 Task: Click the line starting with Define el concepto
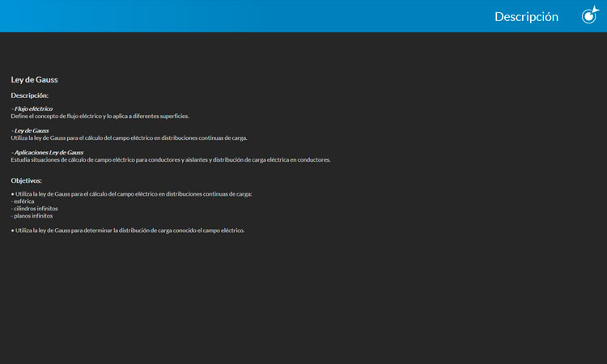click(100, 116)
